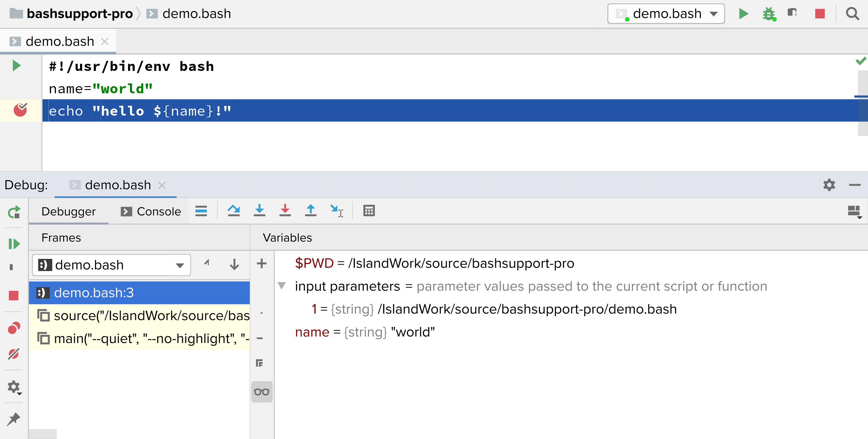868x439 pixels.
Task: Toggle the breakpoint on the echo line
Action: (x=20, y=110)
